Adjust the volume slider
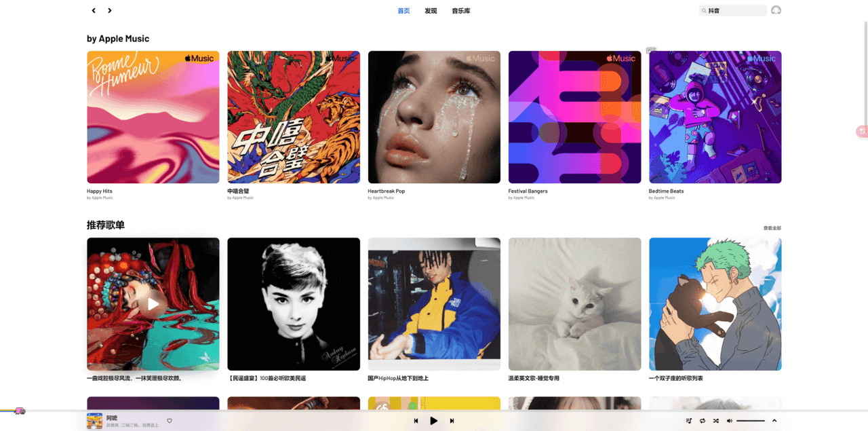 click(751, 421)
